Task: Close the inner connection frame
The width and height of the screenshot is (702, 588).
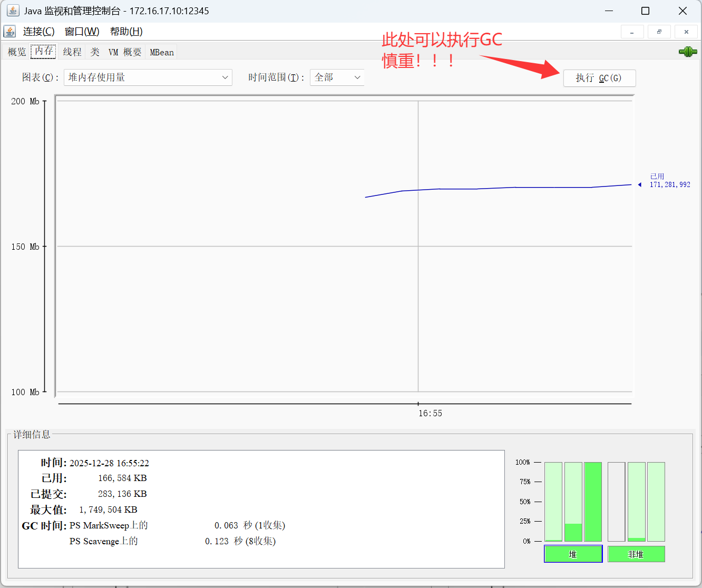Action: [686, 32]
